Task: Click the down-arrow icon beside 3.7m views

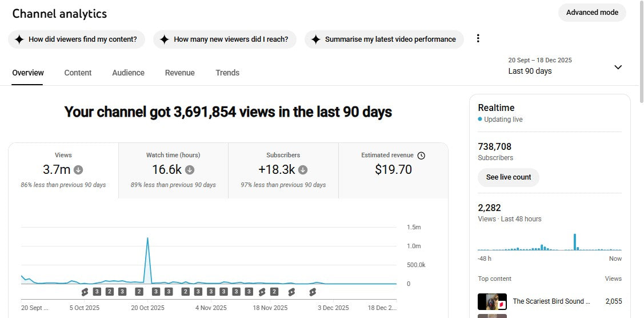Action: pyautogui.click(x=79, y=170)
